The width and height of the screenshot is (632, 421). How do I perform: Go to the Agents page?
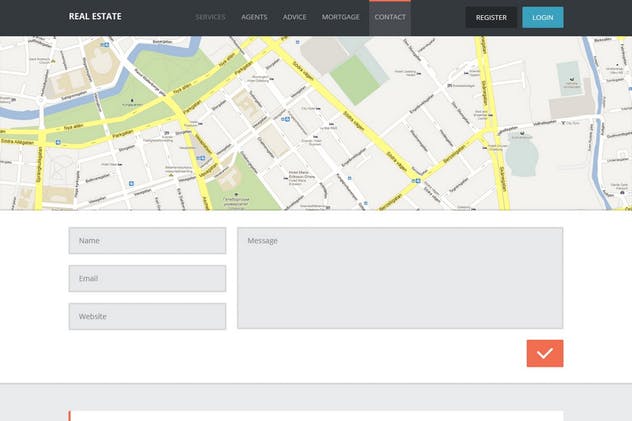point(254,17)
